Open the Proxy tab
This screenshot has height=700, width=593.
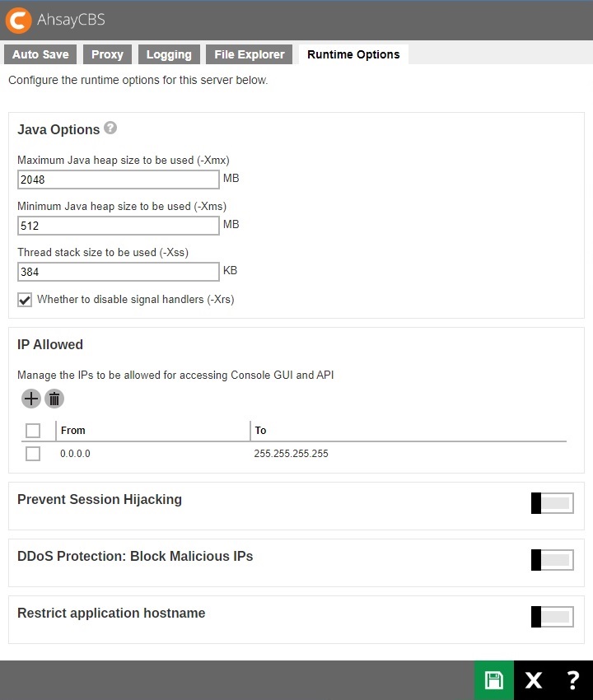pos(107,54)
